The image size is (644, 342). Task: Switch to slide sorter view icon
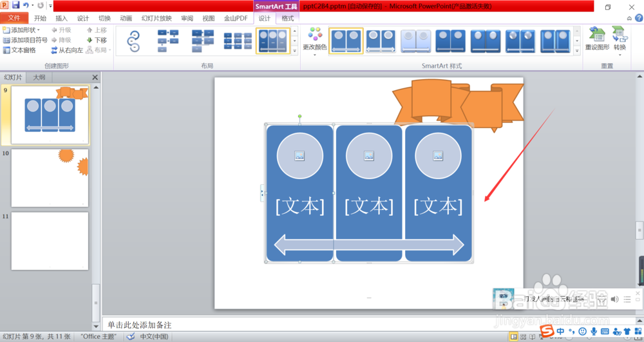523,337
